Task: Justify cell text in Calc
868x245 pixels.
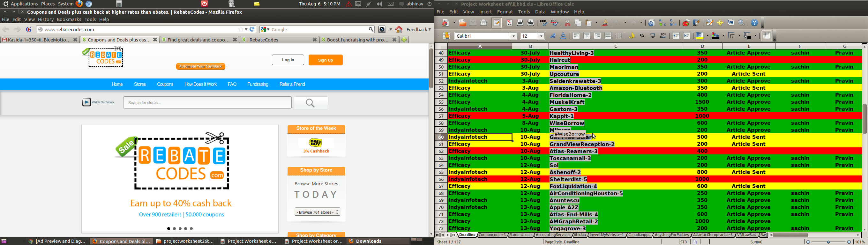Action: click(608, 36)
